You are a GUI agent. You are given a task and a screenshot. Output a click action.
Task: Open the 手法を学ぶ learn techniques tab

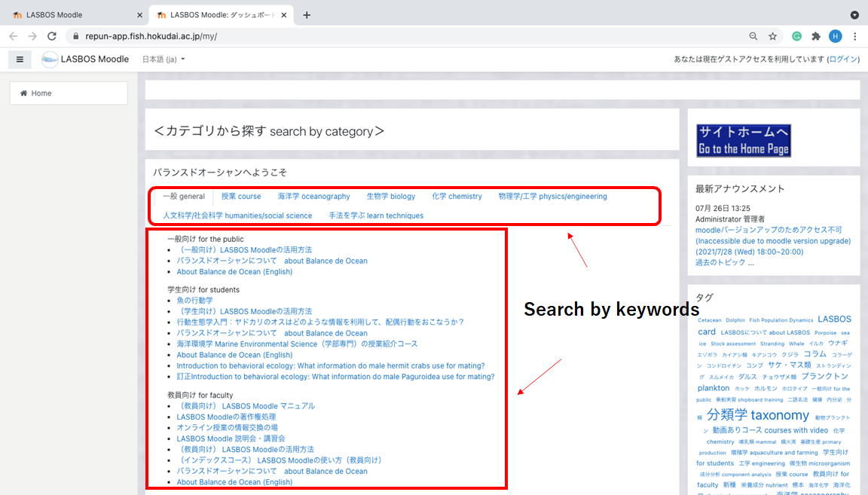tap(376, 216)
